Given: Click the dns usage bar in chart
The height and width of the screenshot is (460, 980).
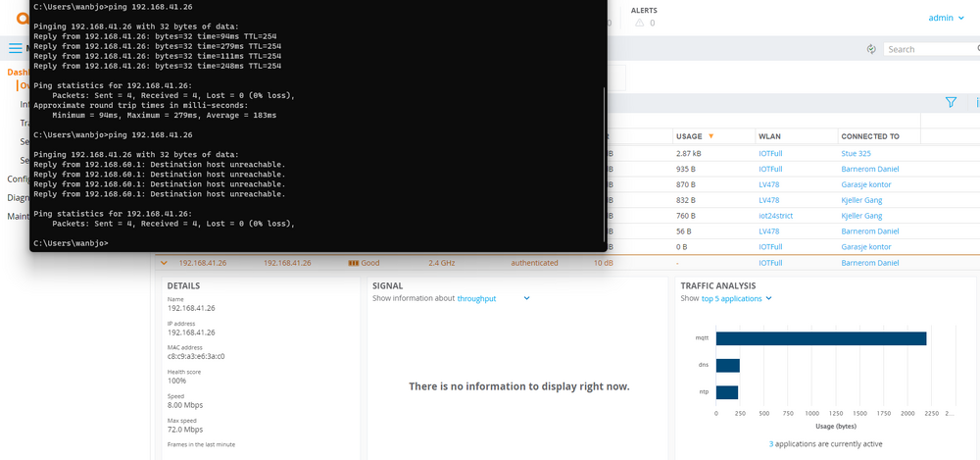Looking at the screenshot, I should pyautogui.click(x=727, y=365).
